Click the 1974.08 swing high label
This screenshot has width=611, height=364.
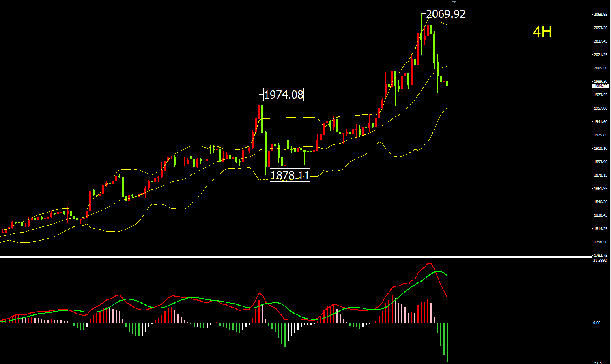(284, 95)
